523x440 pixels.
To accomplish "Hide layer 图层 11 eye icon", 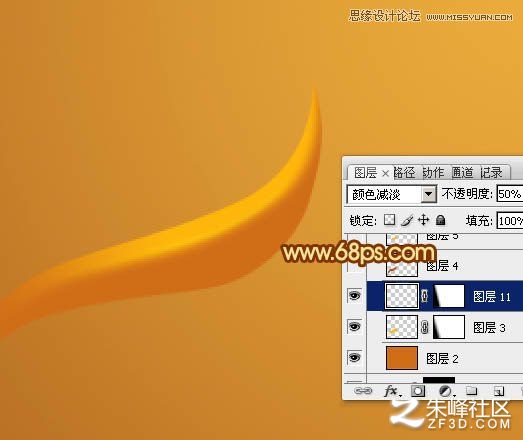I will [x=354, y=296].
